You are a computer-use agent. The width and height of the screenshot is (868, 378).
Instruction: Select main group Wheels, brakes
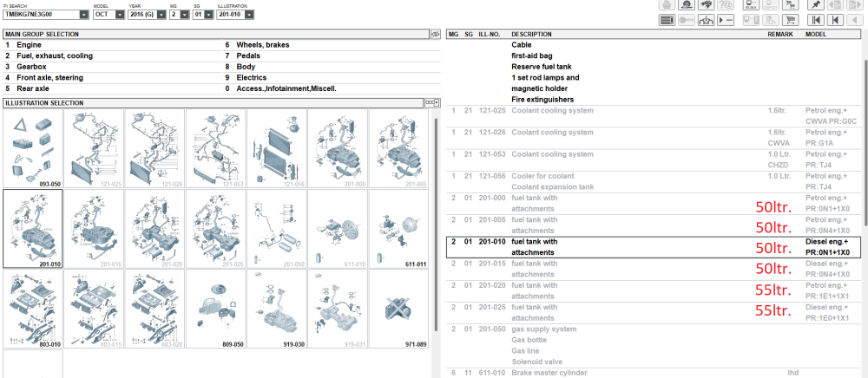tap(332, 45)
